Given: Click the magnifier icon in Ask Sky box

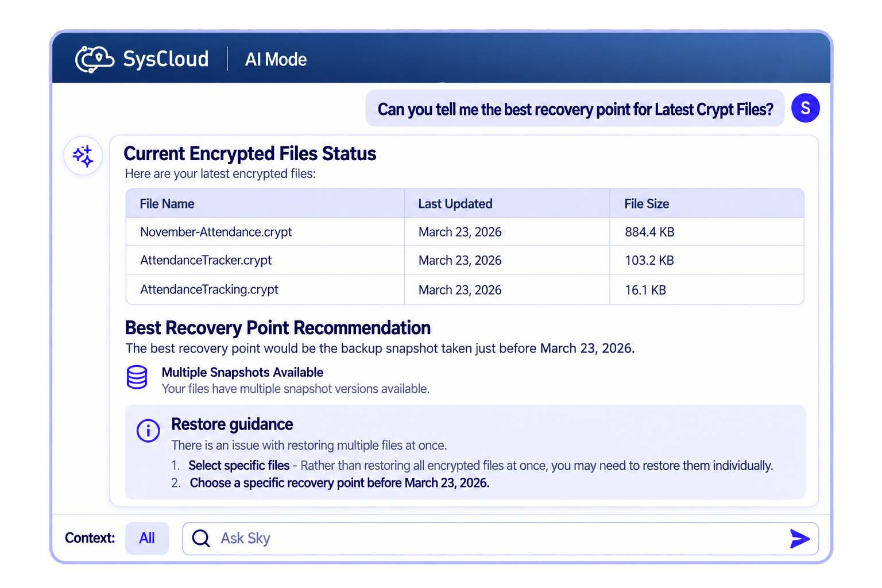Looking at the screenshot, I should tap(201, 538).
